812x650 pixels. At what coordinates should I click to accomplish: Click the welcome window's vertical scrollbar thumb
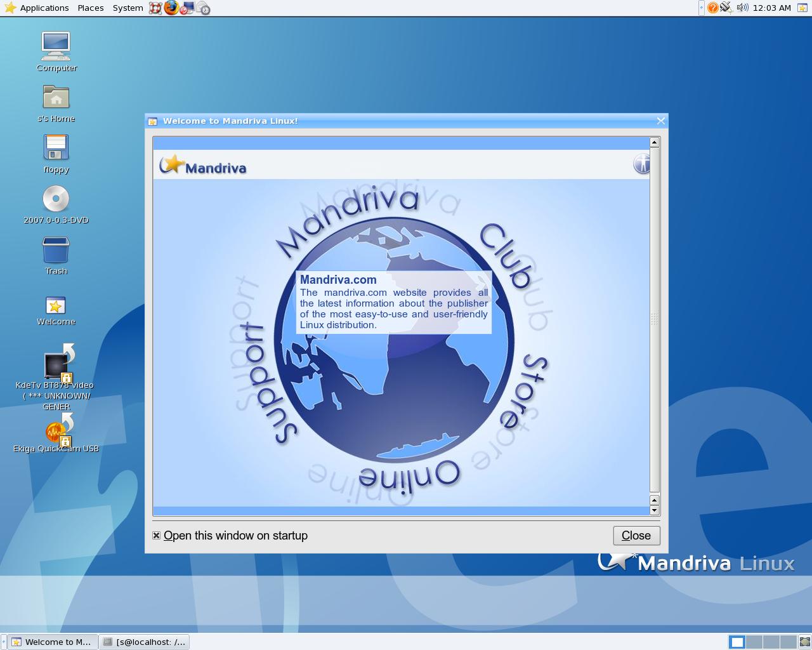click(655, 320)
